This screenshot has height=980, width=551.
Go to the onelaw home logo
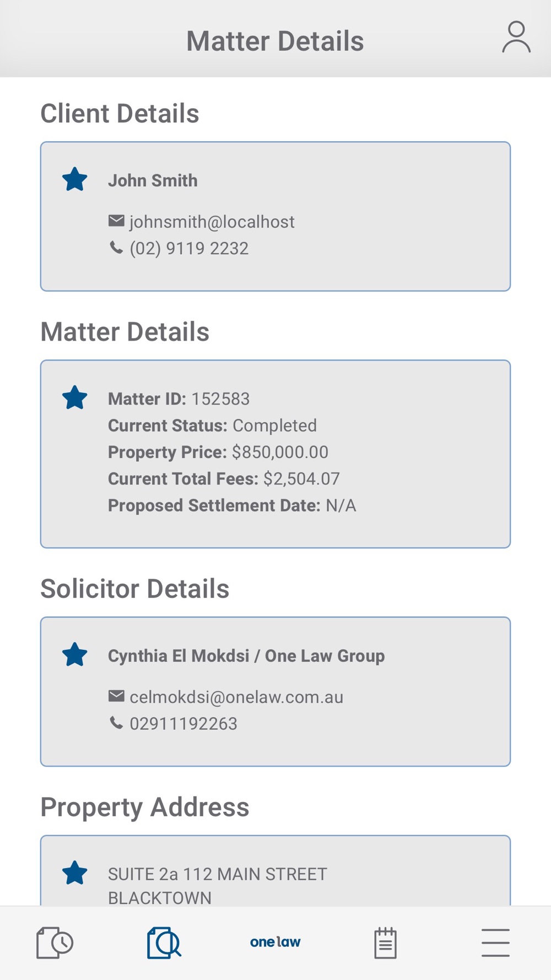click(275, 942)
